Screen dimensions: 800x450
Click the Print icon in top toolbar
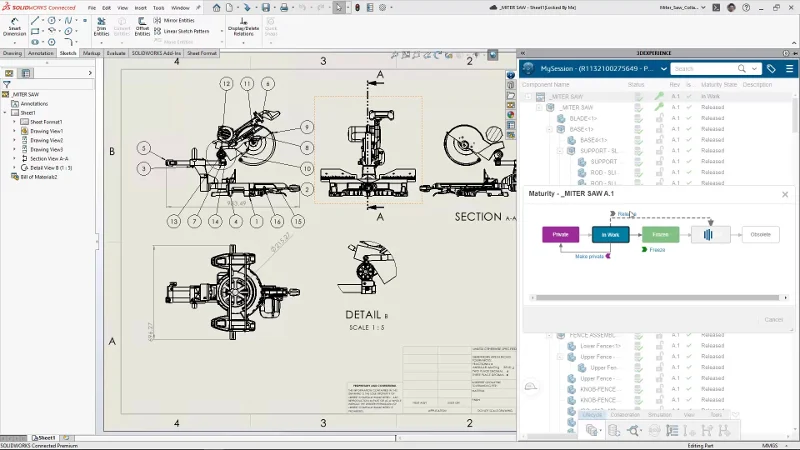(284, 7)
